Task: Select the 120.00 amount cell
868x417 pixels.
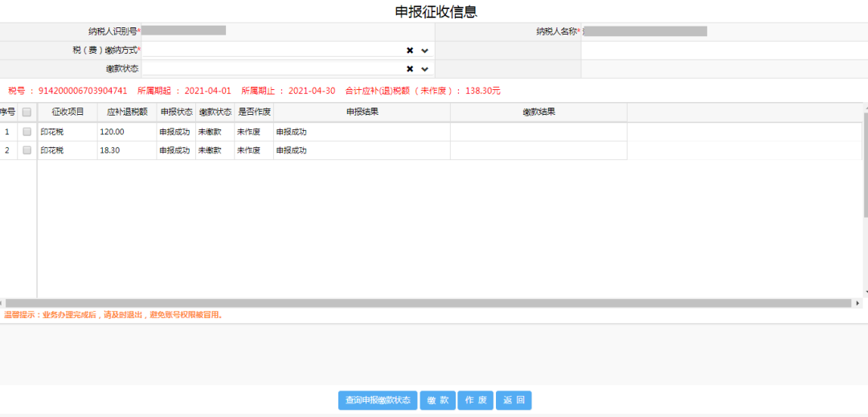Action: tap(127, 132)
